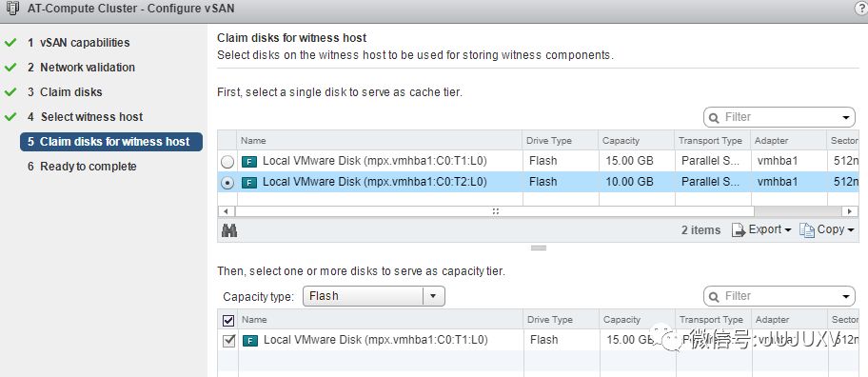This screenshot has width=868, height=377.
Task: Select radio button for 10.00 GB cache disk
Action: [x=227, y=183]
